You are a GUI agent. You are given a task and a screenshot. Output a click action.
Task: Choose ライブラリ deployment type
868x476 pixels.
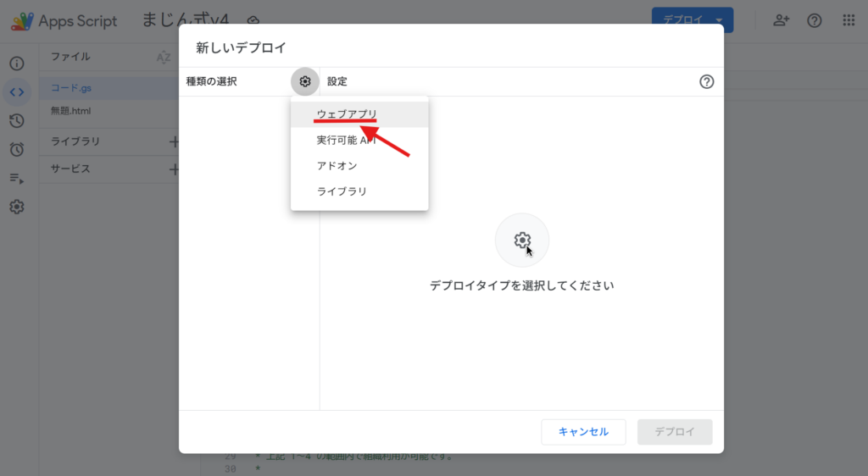pos(342,191)
